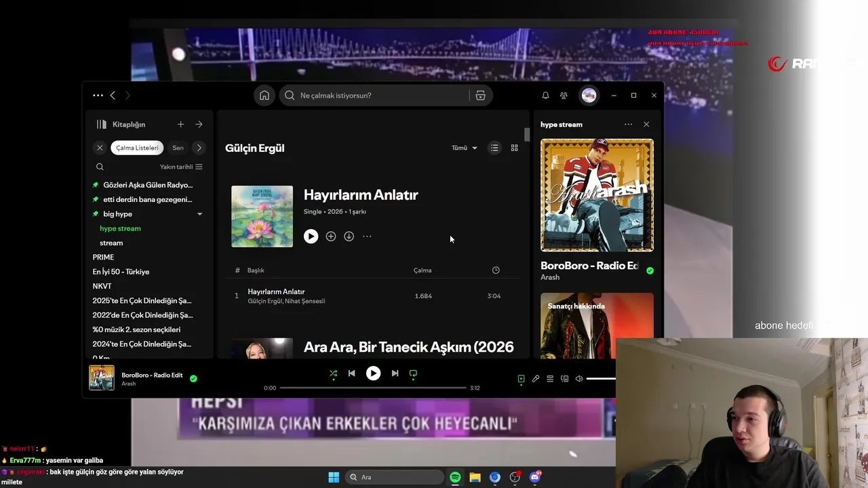Open the PRIME playlist
The width and height of the screenshot is (868, 488).
103,258
